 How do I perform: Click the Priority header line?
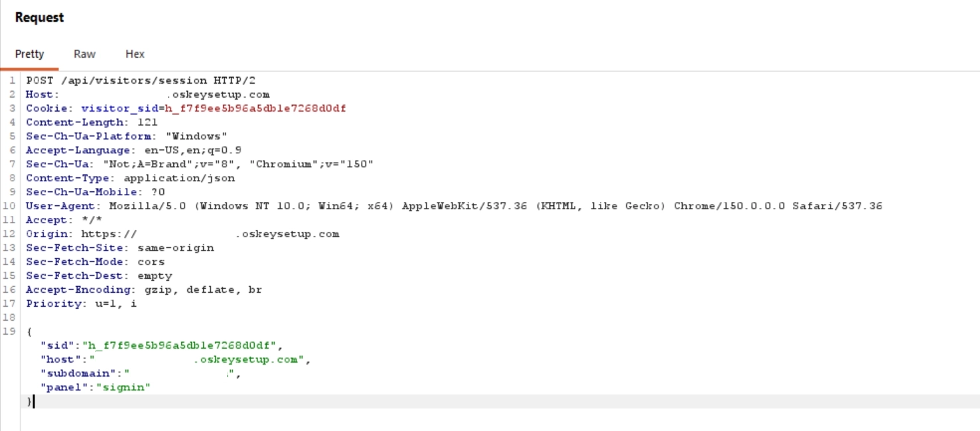81,303
